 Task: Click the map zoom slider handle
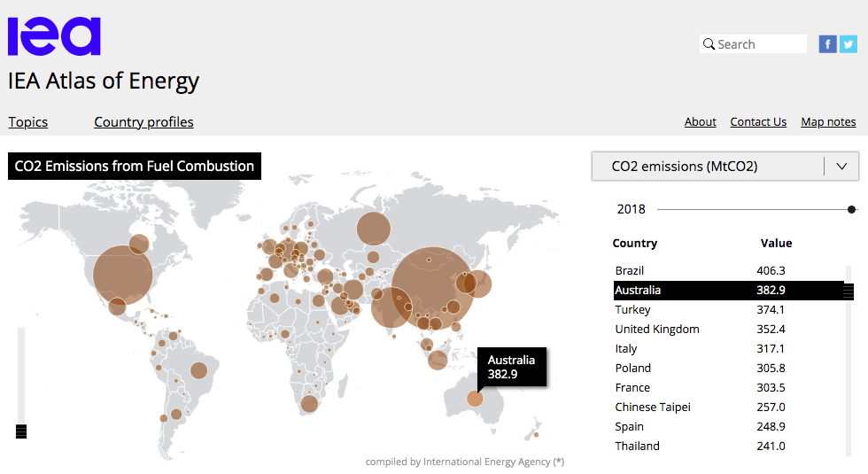point(21,431)
